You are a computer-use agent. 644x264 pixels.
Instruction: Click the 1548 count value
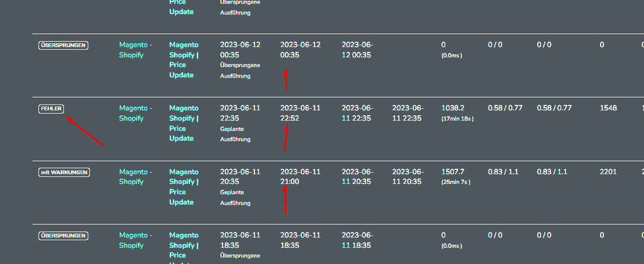(x=608, y=108)
